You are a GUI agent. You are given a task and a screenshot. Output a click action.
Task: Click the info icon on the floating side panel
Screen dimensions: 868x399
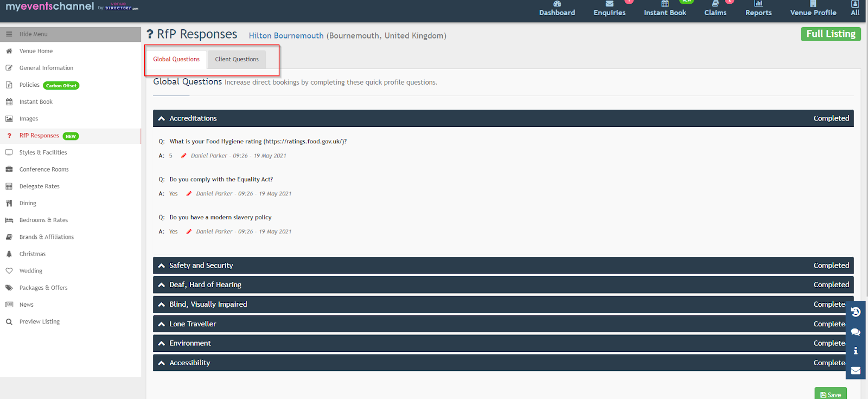click(x=856, y=351)
